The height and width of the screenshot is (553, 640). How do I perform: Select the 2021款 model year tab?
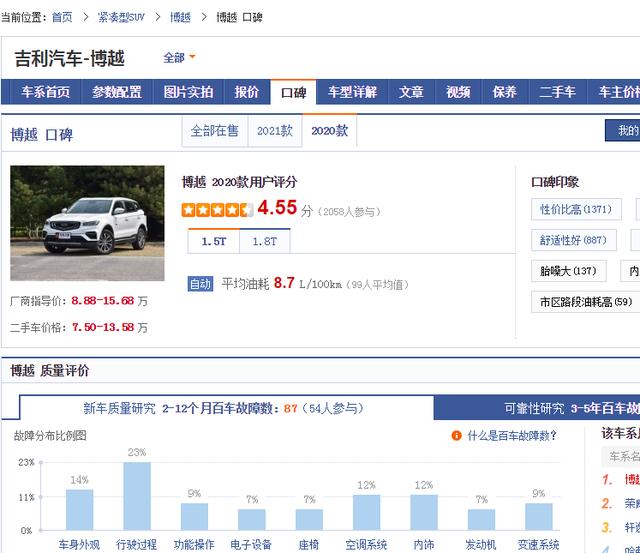[x=275, y=131]
